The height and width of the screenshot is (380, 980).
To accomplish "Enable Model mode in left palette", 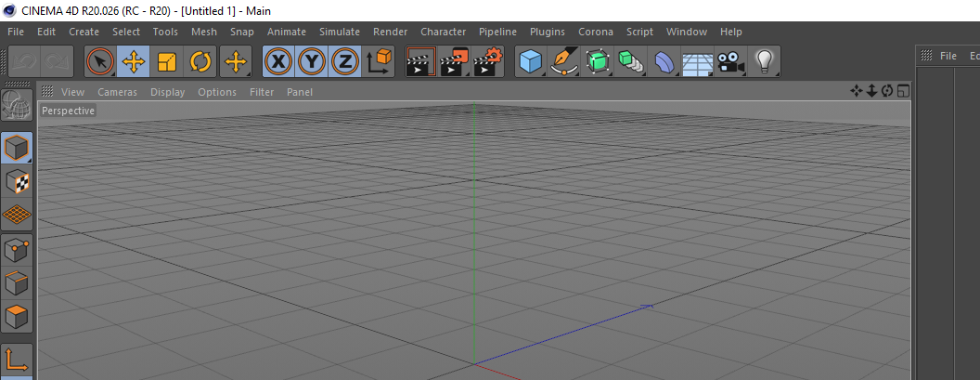I will coord(17,149).
